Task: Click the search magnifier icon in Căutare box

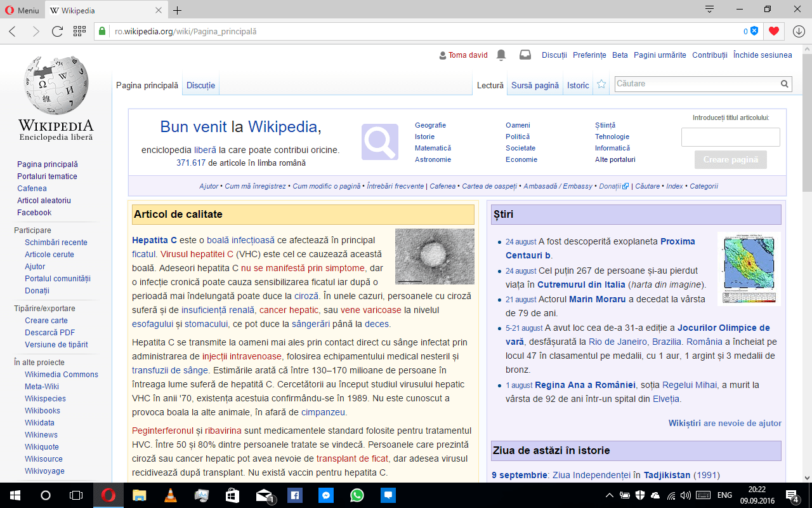Action: click(x=785, y=84)
